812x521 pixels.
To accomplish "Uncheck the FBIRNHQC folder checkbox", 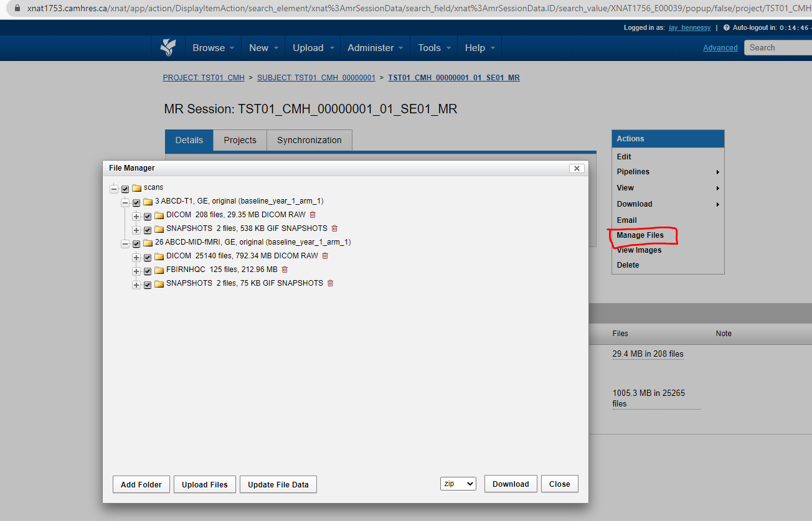I will (x=148, y=271).
